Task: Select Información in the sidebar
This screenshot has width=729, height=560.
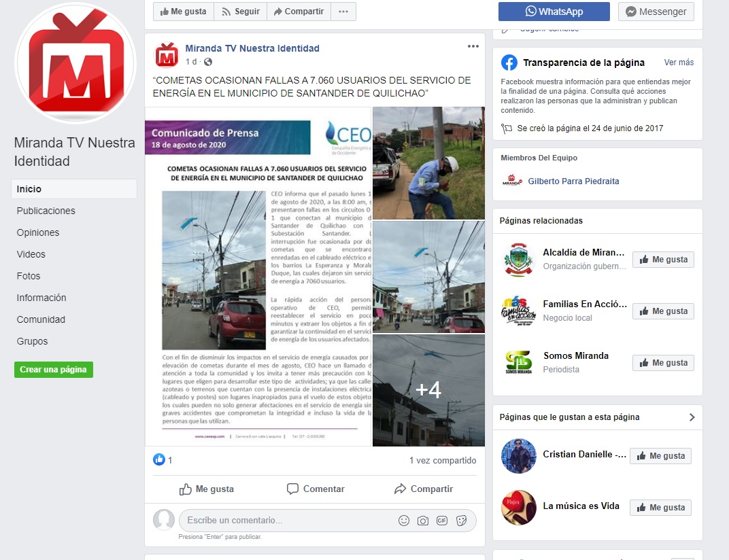Action: [x=41, y=298]
